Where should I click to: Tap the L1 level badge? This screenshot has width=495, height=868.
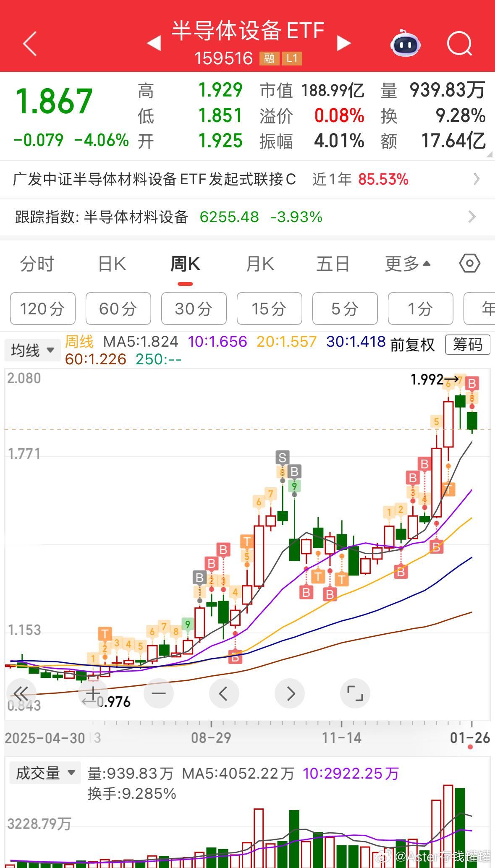coord(292,58)
